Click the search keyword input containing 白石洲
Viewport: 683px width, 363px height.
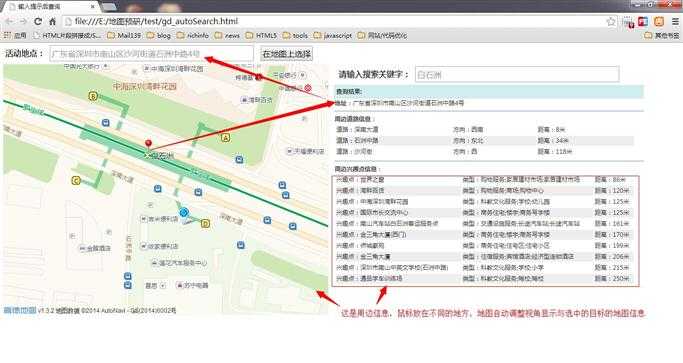point(517,75)
